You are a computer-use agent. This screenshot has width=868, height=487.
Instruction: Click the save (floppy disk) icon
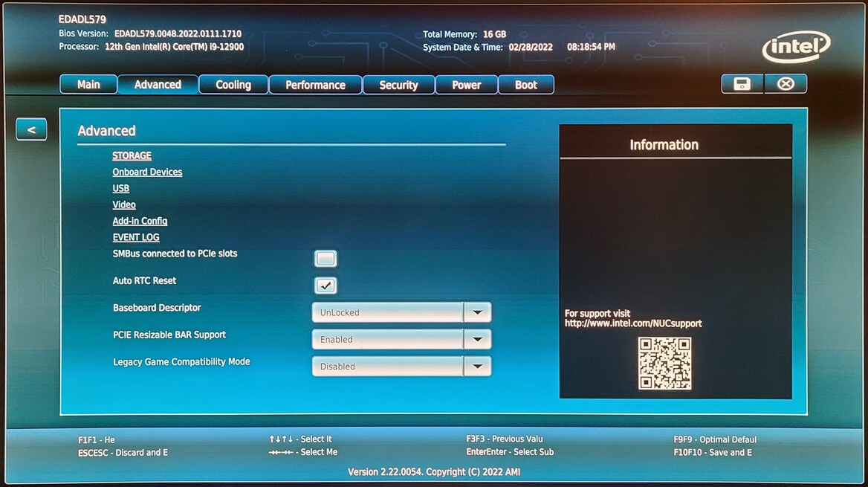(742, 84)
